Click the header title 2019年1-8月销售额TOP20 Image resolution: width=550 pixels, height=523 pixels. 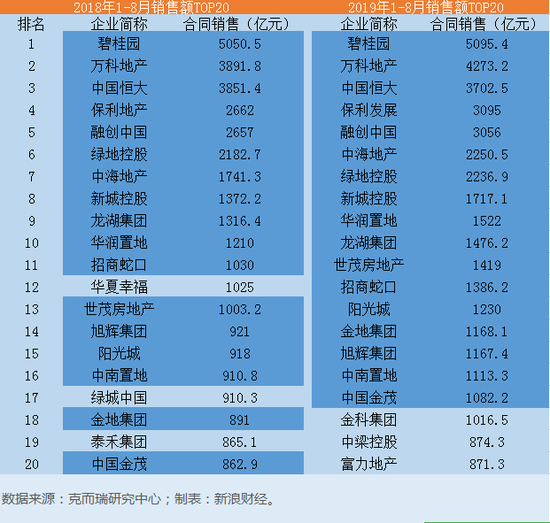[426, 7]
